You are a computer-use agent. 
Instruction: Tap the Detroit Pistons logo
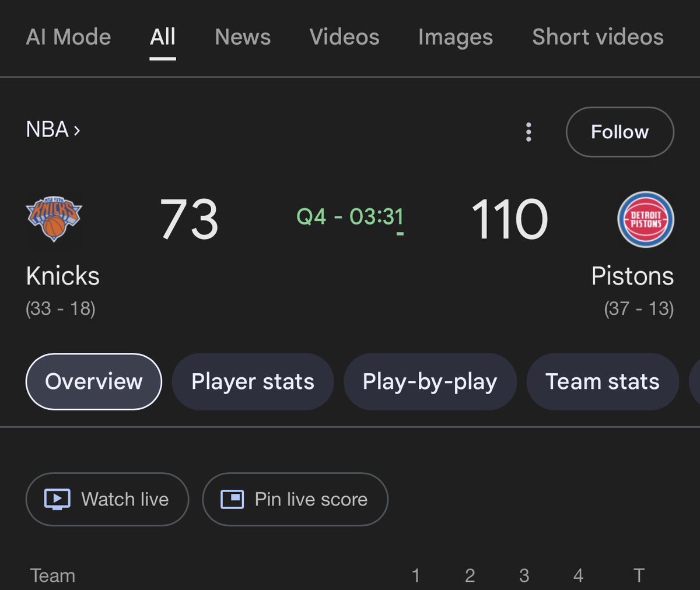[646, 219]
